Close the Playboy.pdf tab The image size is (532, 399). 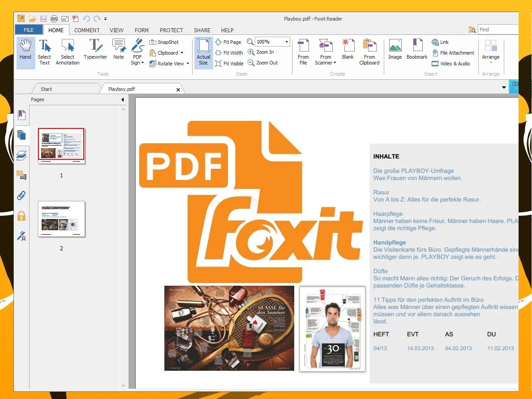(178, 90)
